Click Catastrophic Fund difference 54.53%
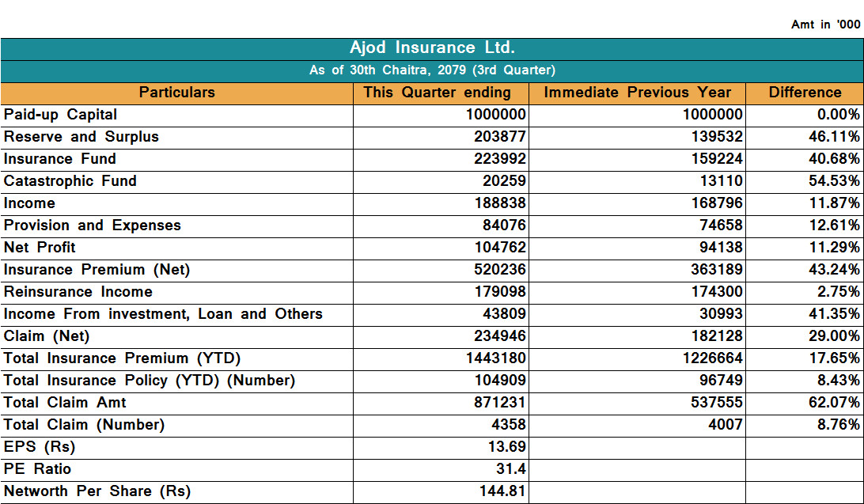This screenshot has height=504, width=864. coord(834,180)
